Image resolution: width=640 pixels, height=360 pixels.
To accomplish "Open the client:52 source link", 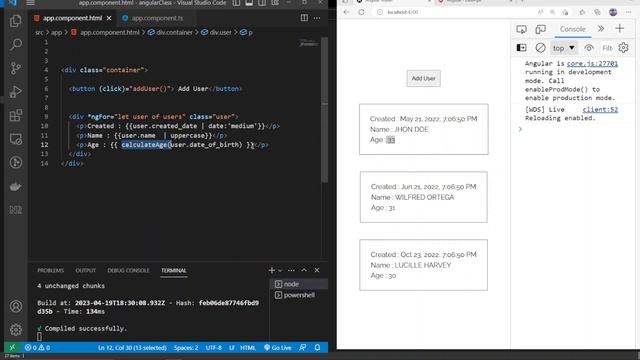I will [600, 109].
